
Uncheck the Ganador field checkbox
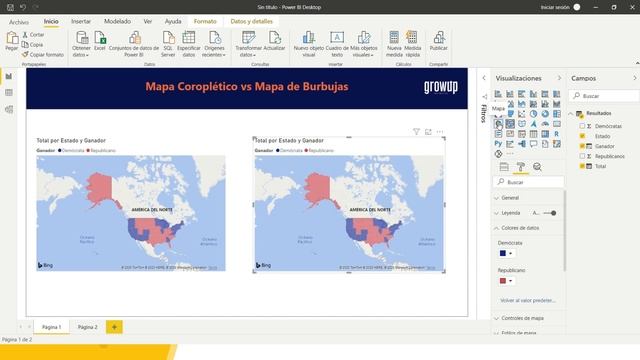[x=582, y=146]
